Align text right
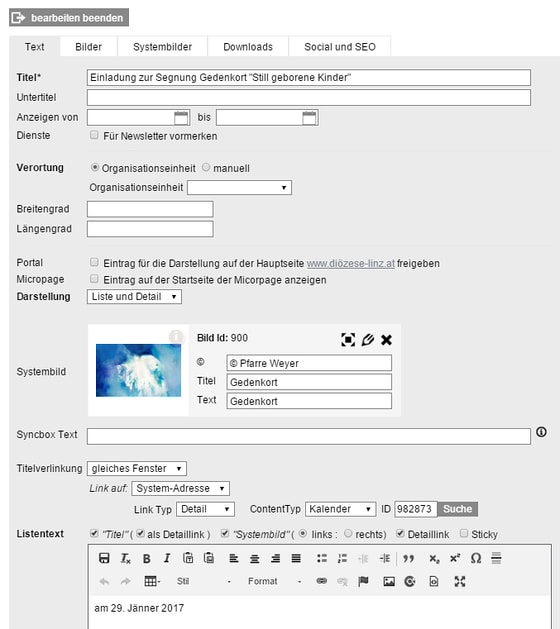560x629 pixels. (x=275, y=558)
